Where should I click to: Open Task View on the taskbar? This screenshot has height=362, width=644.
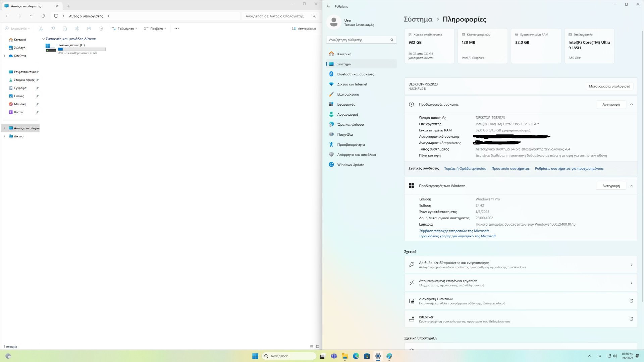tap(322, 356)
